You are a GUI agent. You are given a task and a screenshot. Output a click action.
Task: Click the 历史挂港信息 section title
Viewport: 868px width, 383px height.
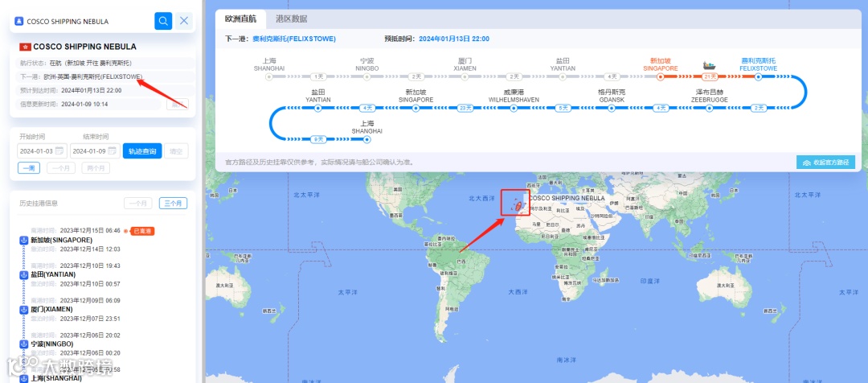click(x=39, y=204)
